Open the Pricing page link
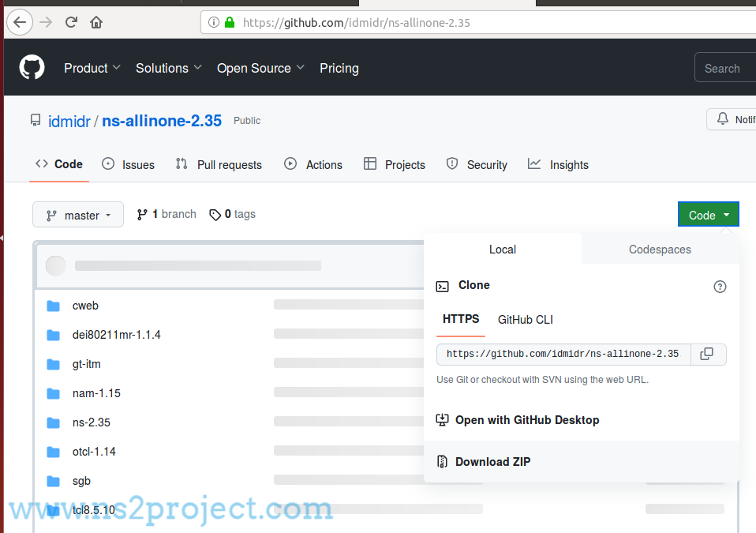This screenshot has width=756, height=533. 339,68
